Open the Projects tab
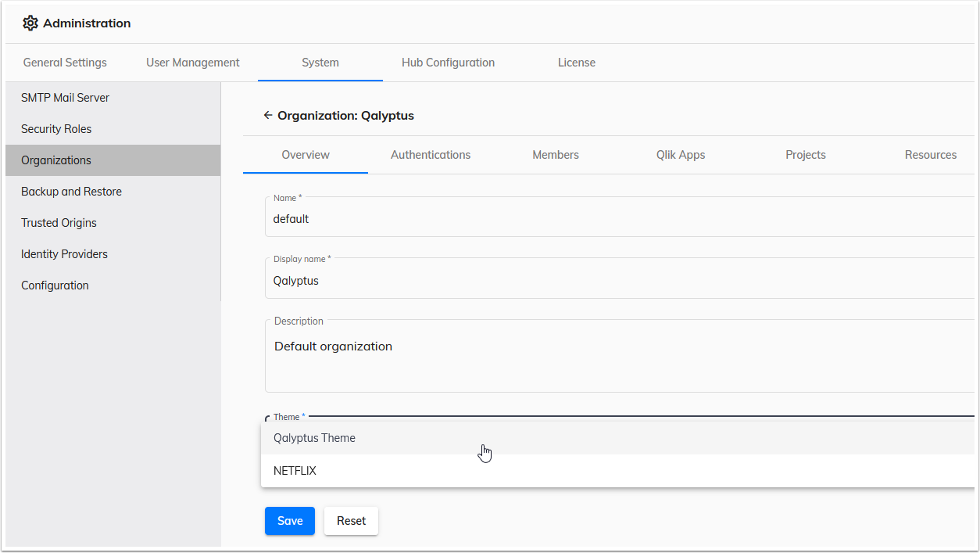Screen dimensions: 980x553 [x=806, y=154]
